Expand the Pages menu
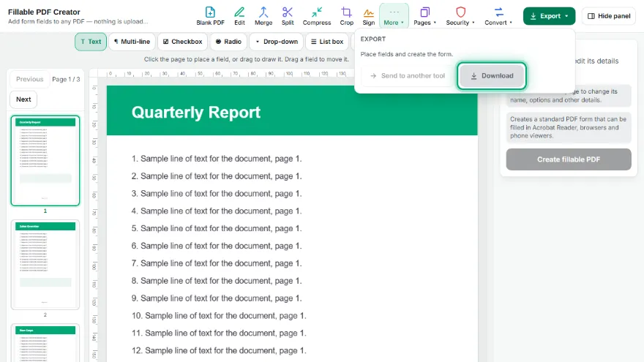The image size is (644, 362). 424,16
